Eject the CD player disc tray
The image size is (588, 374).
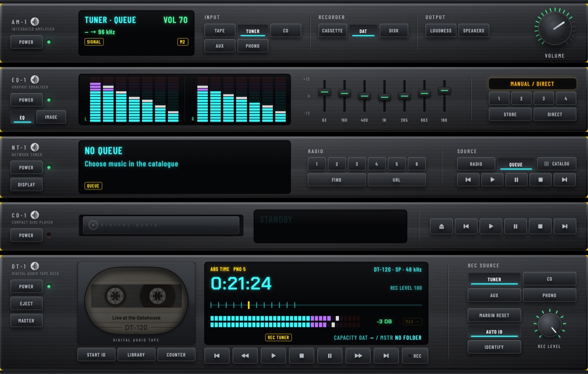coord(441,226)
